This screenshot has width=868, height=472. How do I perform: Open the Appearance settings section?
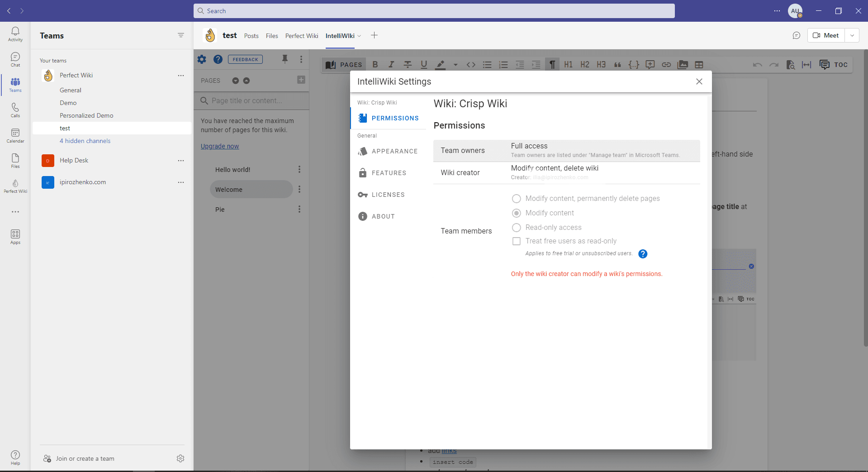(388, 151)
